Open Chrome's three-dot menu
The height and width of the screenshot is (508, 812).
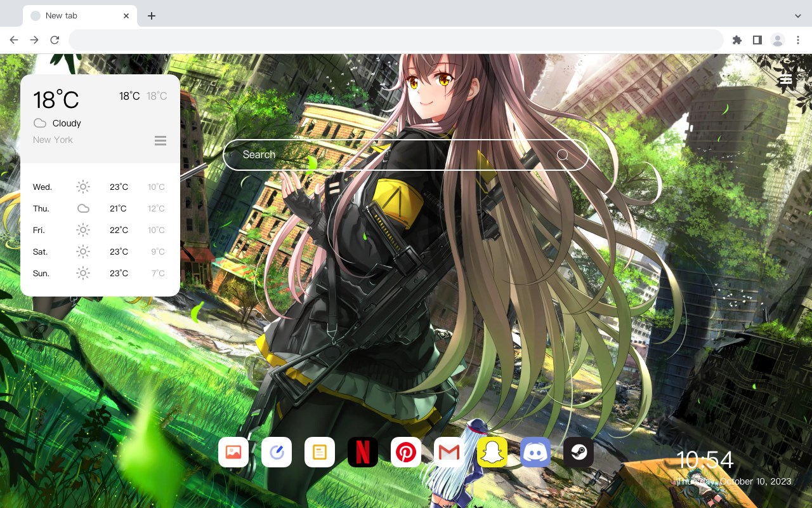[x=798, y=40]
